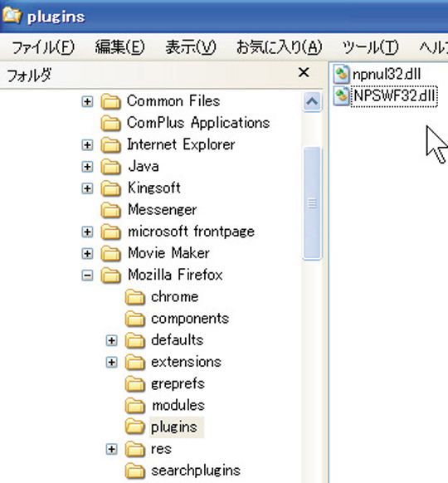This screenshot has width=448, height=483.
Task: Expand the Kingsoft folder node
Action: (87, 188)
